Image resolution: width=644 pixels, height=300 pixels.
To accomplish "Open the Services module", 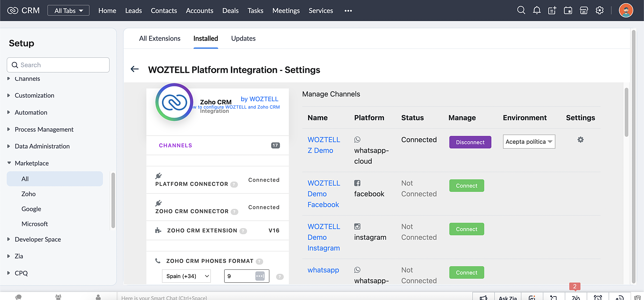I will point(321,11).
